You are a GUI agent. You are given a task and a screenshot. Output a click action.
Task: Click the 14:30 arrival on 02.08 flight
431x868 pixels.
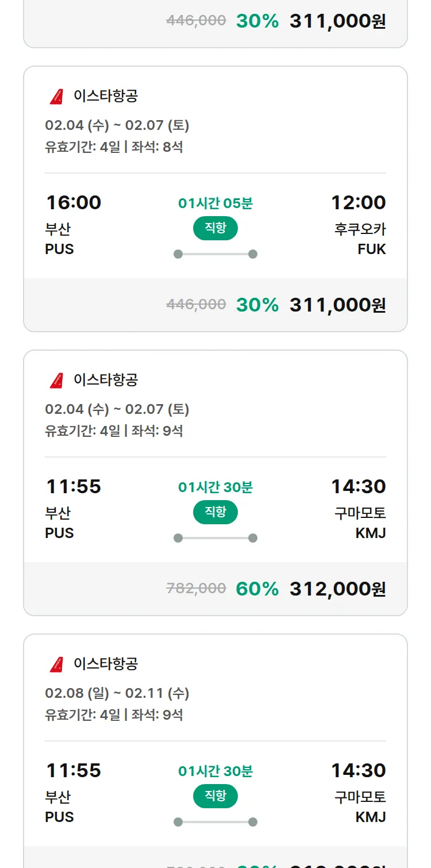click(x=358, y=771)
